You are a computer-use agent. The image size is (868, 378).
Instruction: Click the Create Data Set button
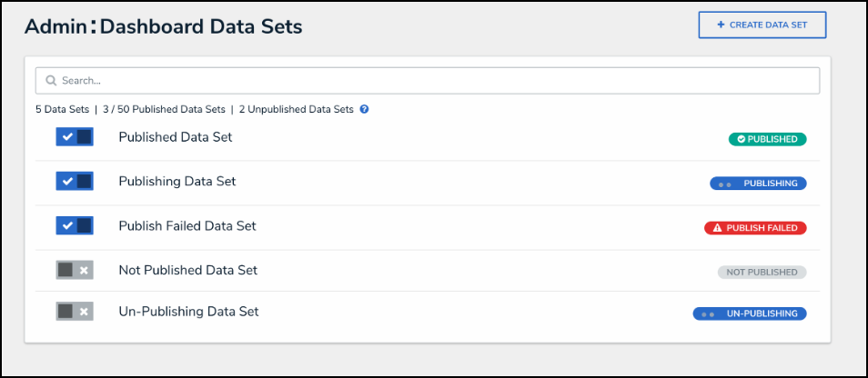pyautogui.click(x=762, y=25)
